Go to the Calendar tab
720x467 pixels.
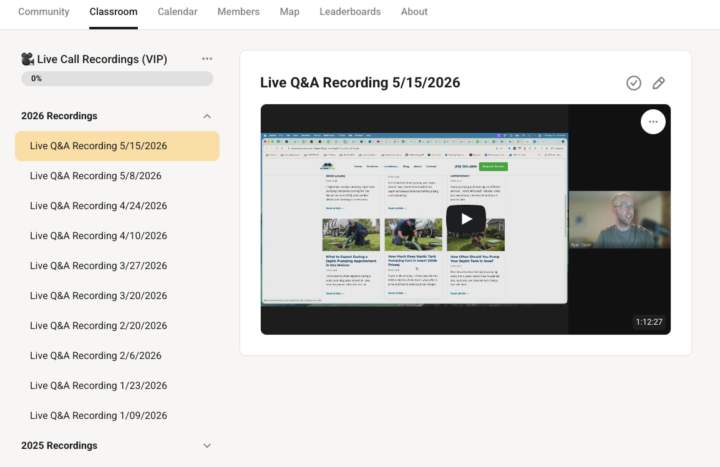[177, 11]
